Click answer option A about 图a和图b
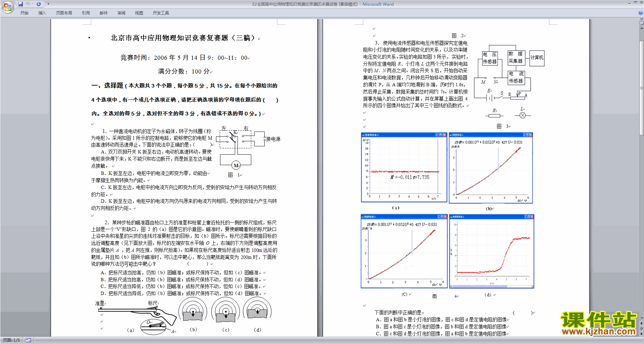 point(441,320)
